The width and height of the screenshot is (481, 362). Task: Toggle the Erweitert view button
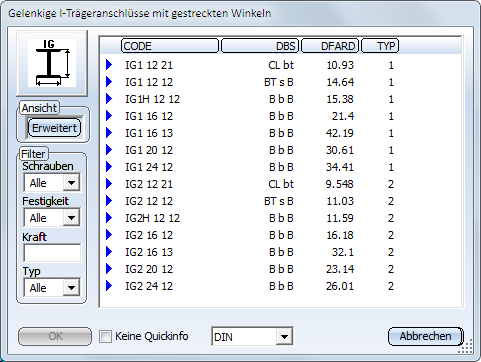point(54,128)
